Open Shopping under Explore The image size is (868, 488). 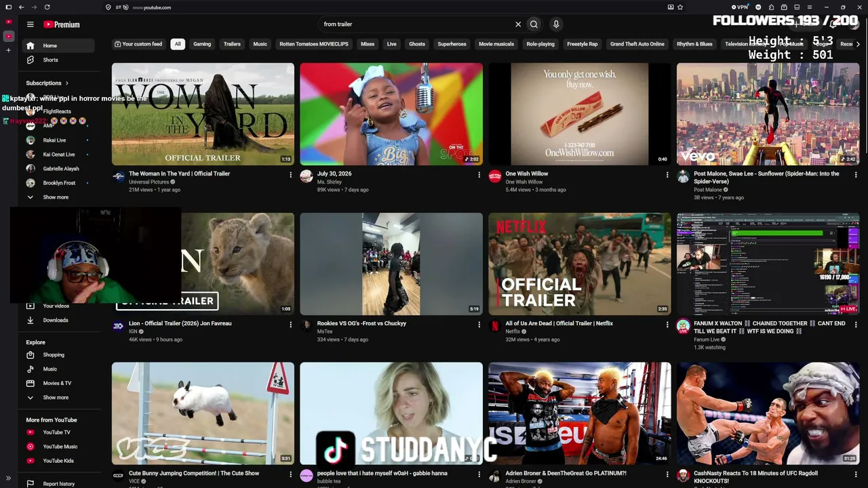click(57, 355)
